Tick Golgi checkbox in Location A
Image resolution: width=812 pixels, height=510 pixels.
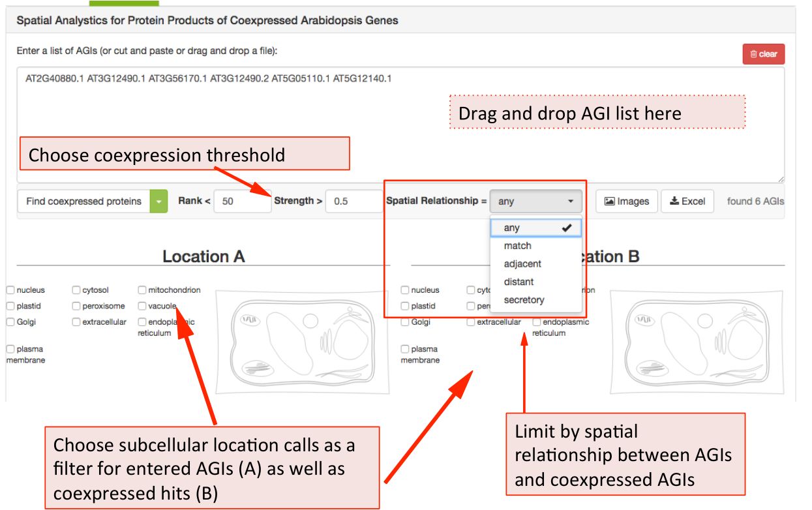11,322
